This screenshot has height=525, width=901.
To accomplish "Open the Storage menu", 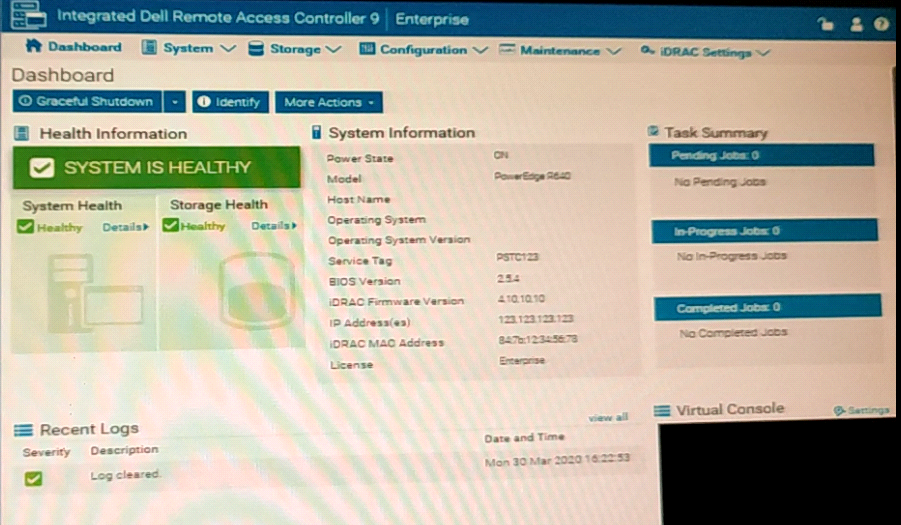I will tap(295, 49).
